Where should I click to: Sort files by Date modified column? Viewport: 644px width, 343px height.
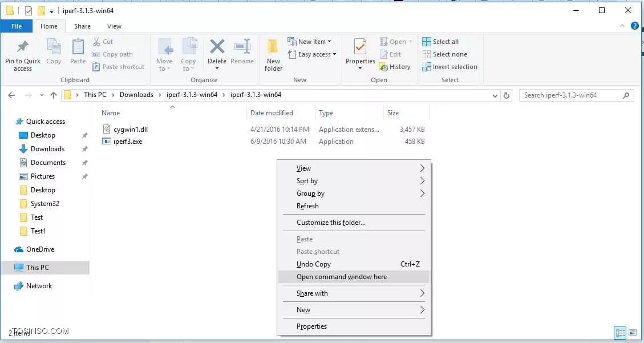pyautogui.click(x=281, y=113)
